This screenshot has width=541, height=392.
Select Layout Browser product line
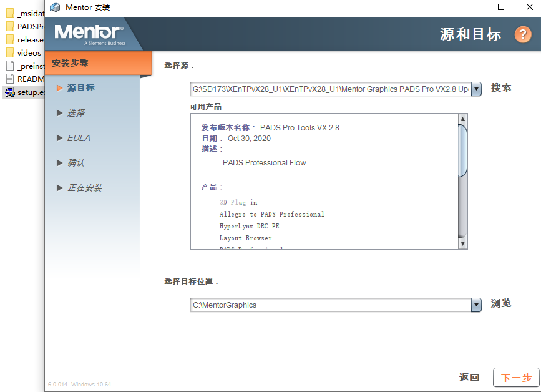click(246, 238)
